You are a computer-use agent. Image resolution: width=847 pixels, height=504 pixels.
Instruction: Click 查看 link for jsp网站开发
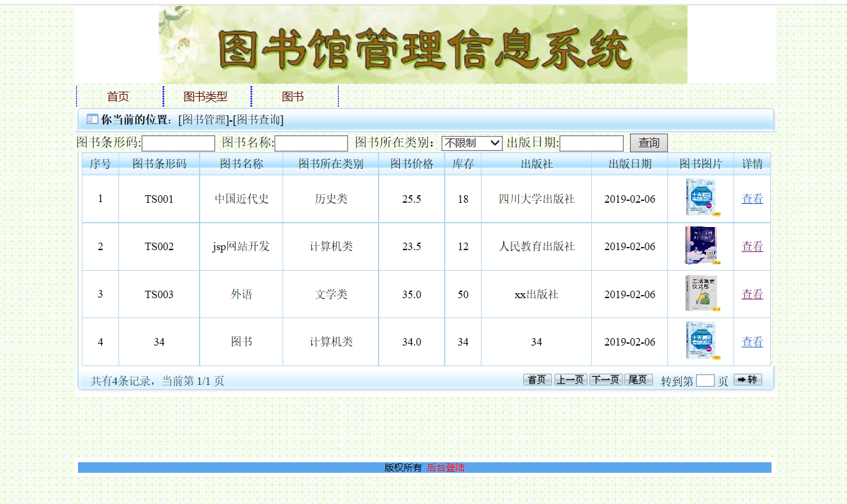pos(752,246)
